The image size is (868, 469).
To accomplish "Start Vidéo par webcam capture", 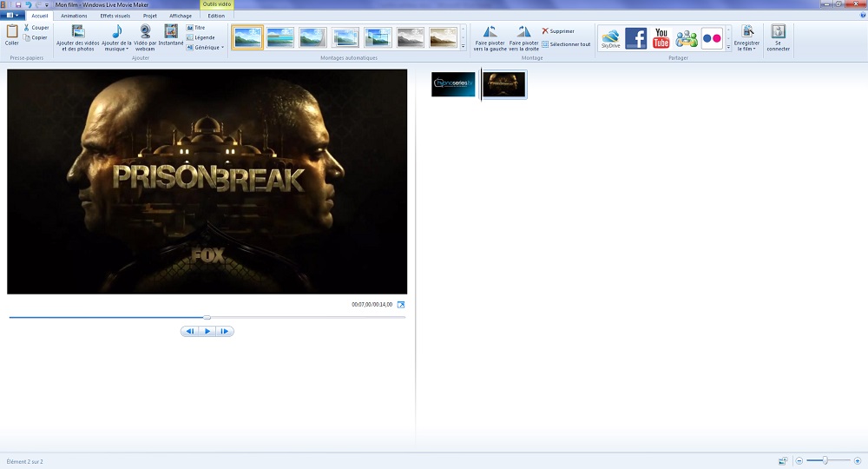I will tap(145, 37).
